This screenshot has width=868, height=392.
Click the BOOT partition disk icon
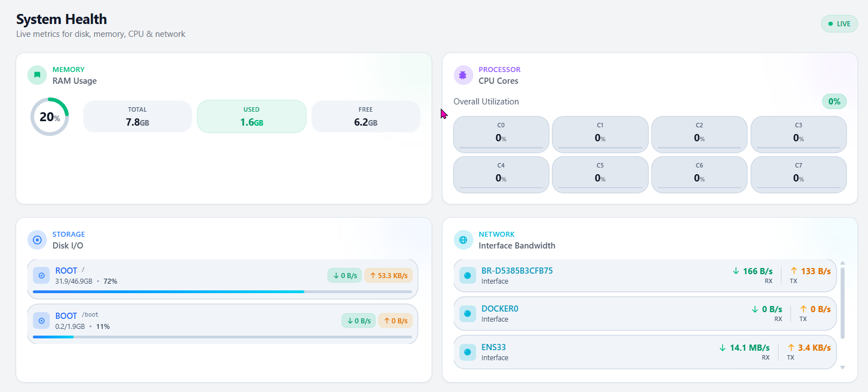pyautogui.click(x=41, y=321)
